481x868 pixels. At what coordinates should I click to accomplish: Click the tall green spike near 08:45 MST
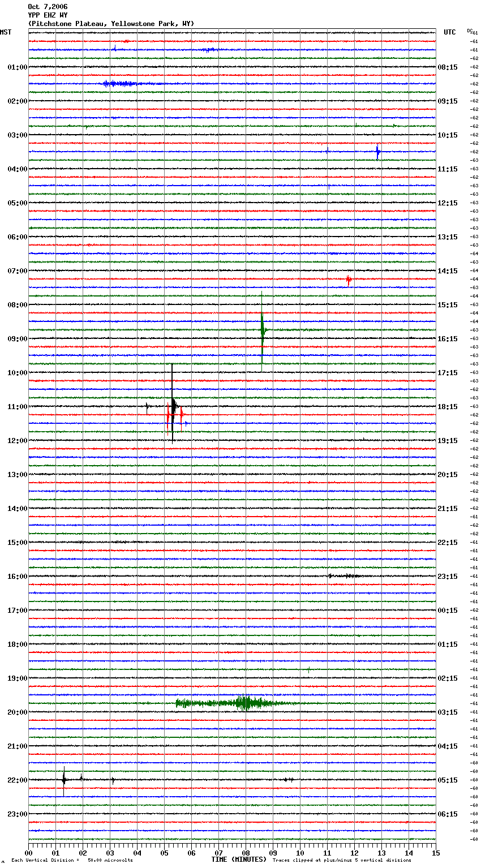click(262, 330)
